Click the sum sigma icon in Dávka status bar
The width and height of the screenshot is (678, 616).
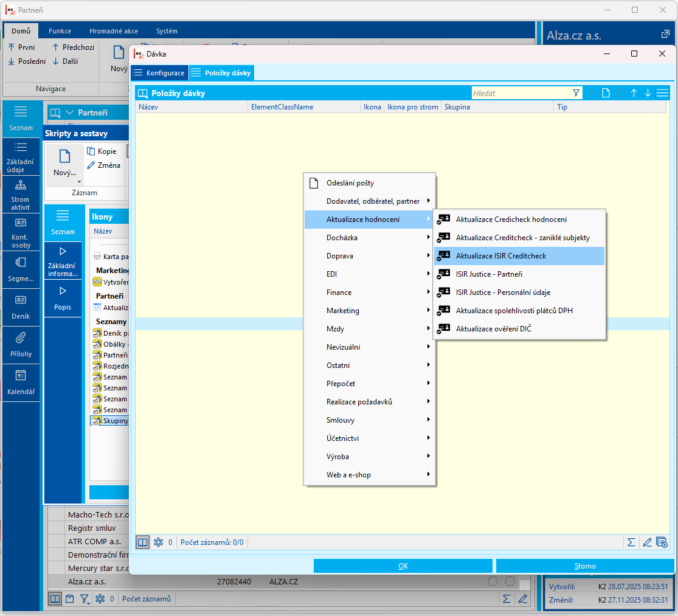coord(631,542)
